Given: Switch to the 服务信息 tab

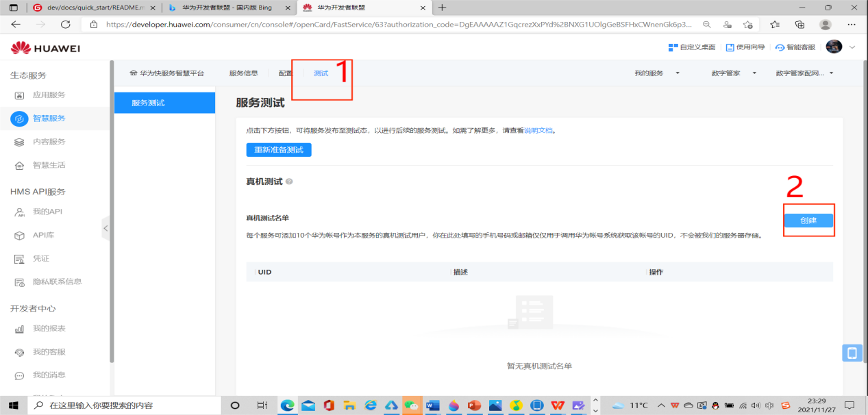Looking at the screenshot, I should click(243, 73).
